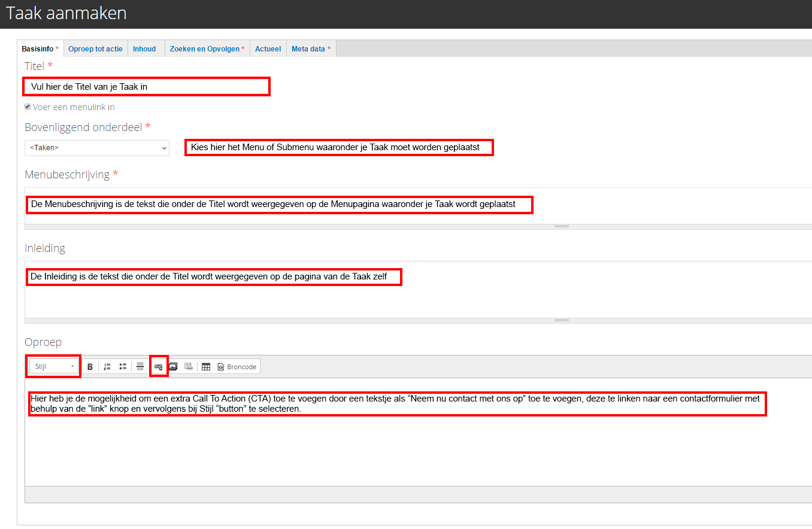Uncheck 'Voer een menulink in' checkbox

click(x=28, y=107)
